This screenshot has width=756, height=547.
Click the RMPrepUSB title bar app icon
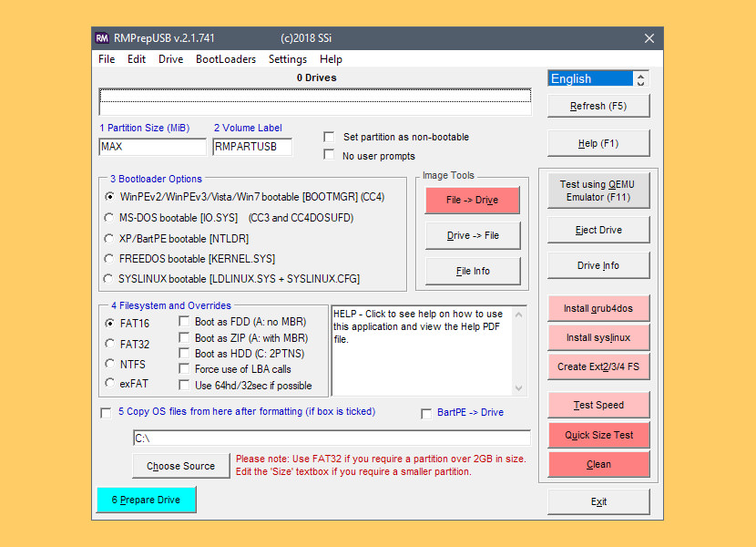[102, 38]
